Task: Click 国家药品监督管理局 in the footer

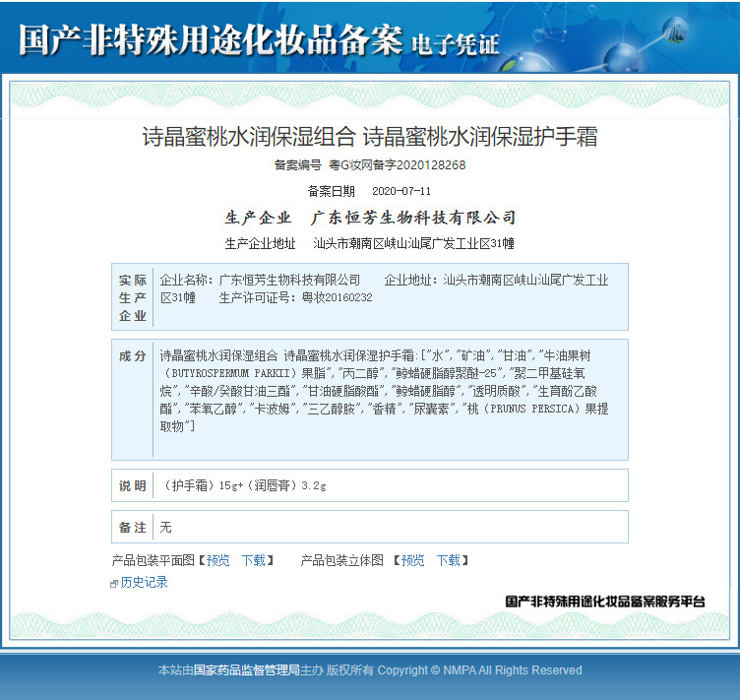Action: [x=247, y=669]
